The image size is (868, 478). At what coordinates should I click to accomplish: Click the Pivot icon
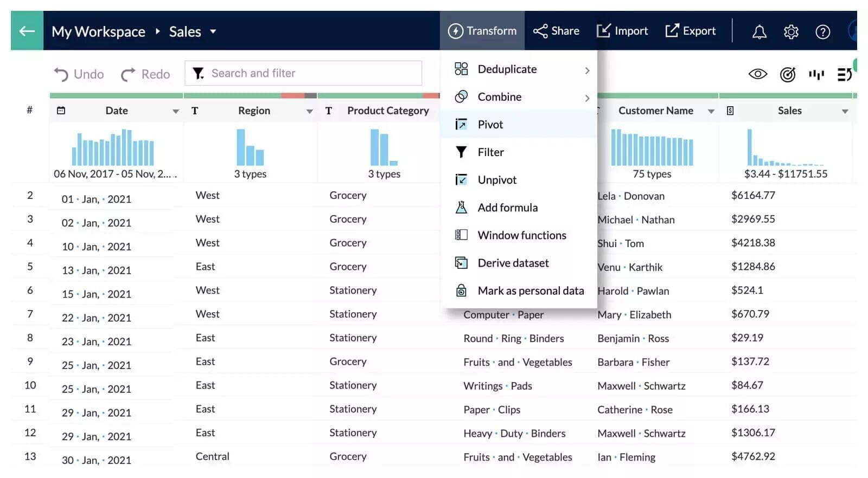point(461,124)
